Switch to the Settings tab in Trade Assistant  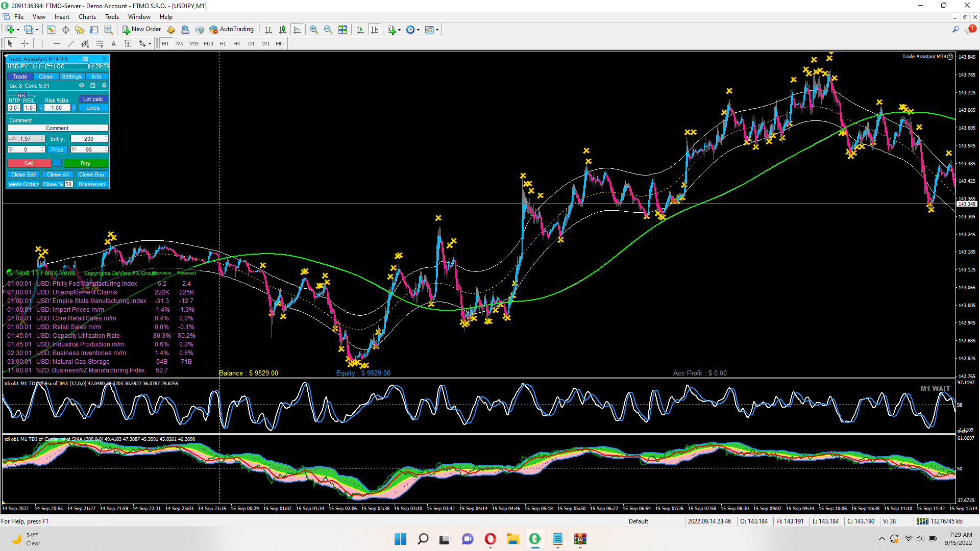point(71,77)
